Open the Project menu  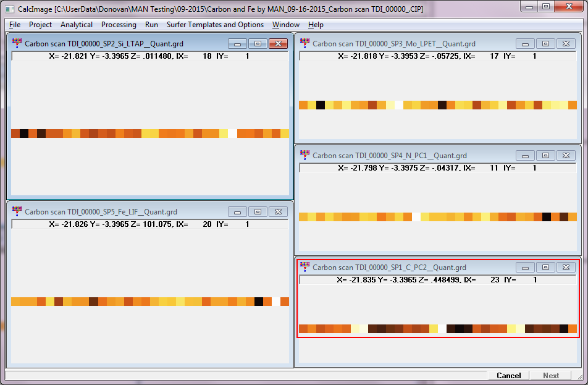click(40, 25)
